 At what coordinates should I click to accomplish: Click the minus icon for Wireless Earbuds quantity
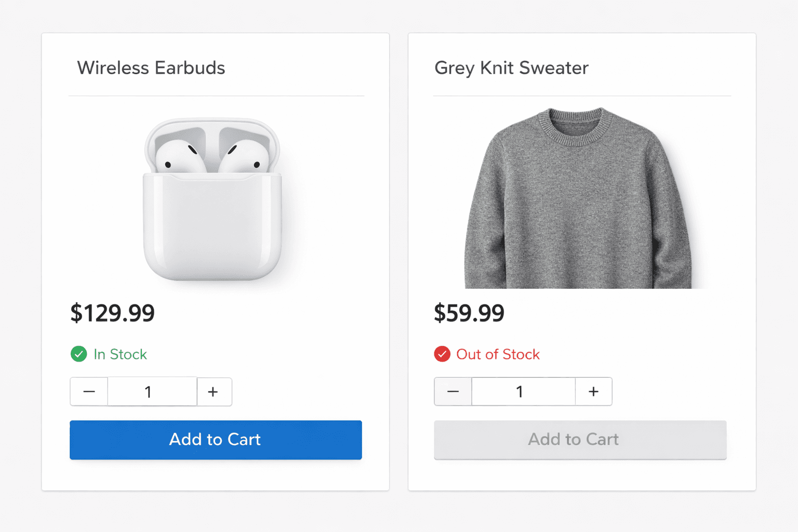(x=88, y=391)
